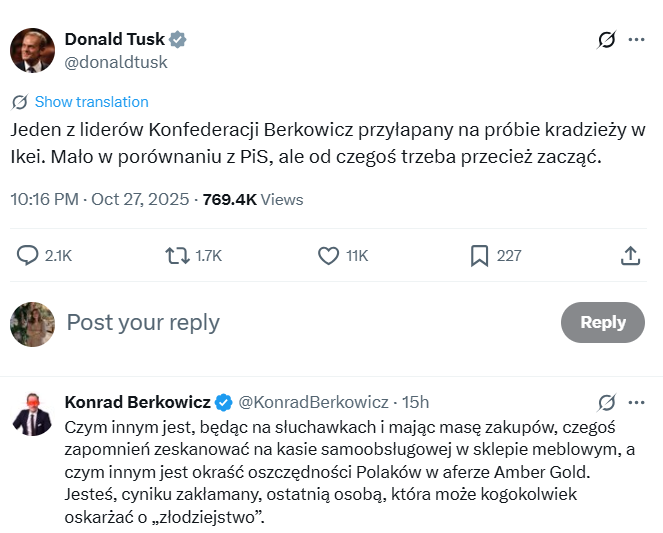This screenshot has width=663, height=533.
Task: Click verified badge beside Konrad Berkowicz name
Action: tap(225, 402)
